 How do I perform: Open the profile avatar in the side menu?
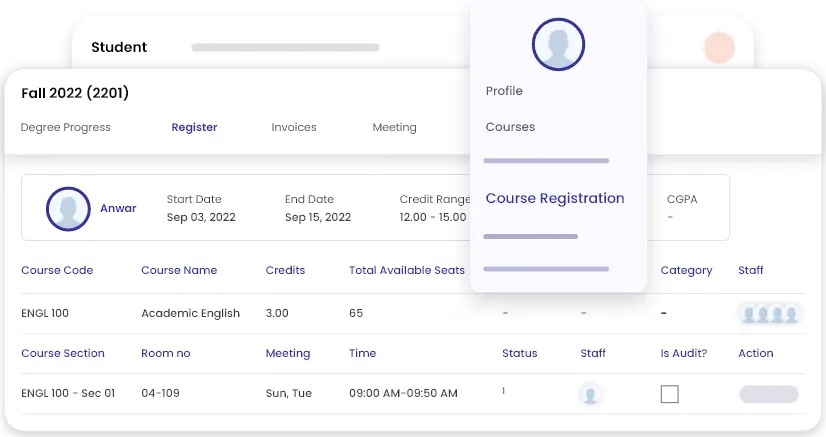558,44
